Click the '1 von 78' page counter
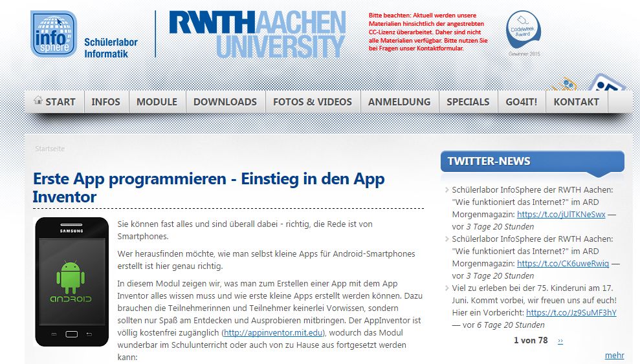 point(531,340)
